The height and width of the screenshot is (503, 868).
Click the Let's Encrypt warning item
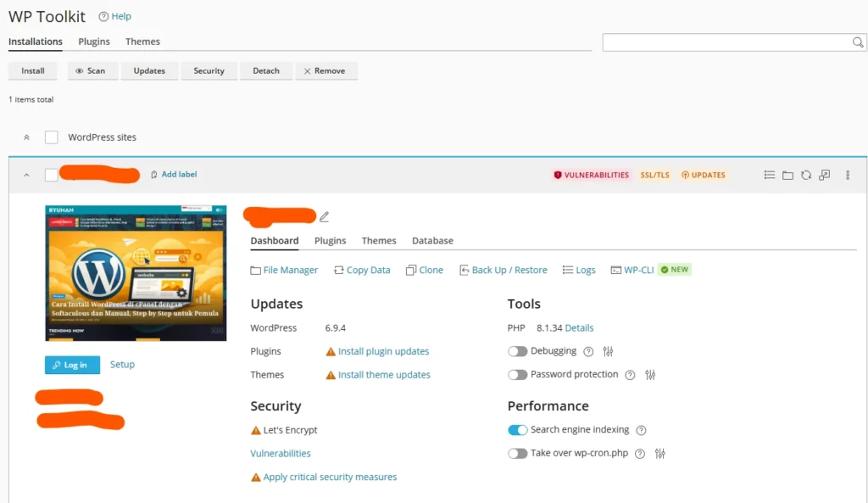[284, 430]
